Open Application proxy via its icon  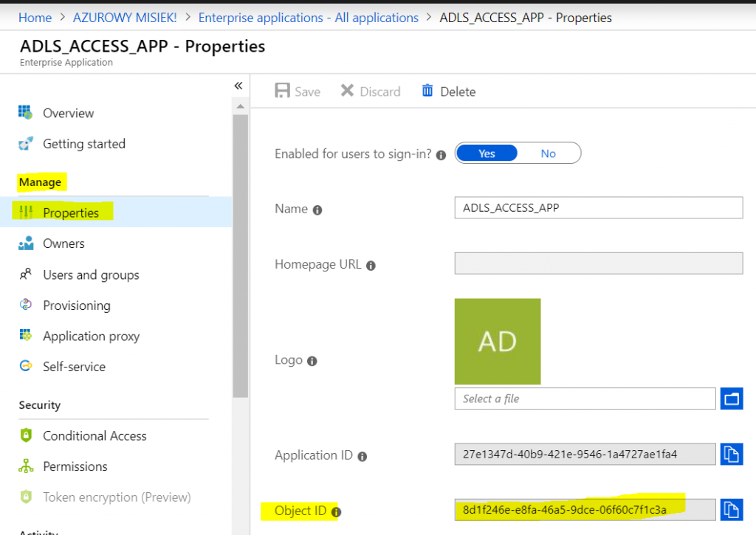point(24,336)
